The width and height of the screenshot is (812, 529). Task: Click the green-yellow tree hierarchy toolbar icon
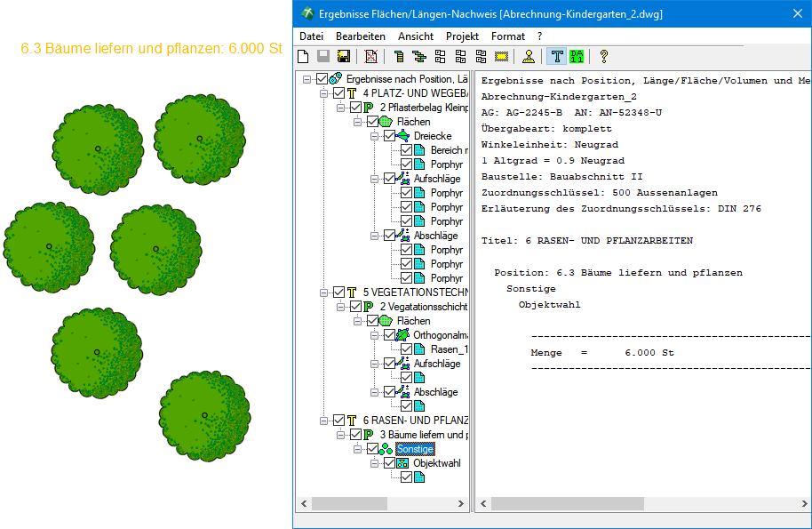(418, 57)
